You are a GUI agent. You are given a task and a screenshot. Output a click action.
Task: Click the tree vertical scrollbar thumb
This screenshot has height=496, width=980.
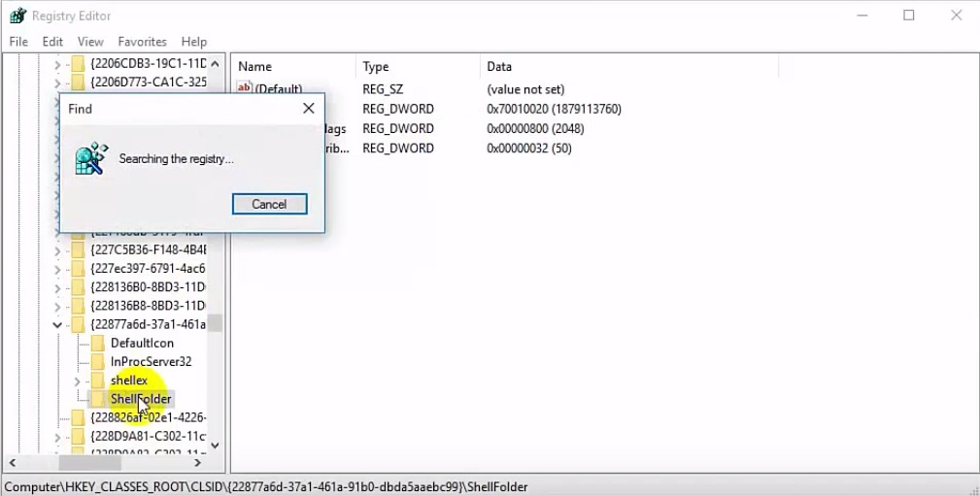coord(215,323)
